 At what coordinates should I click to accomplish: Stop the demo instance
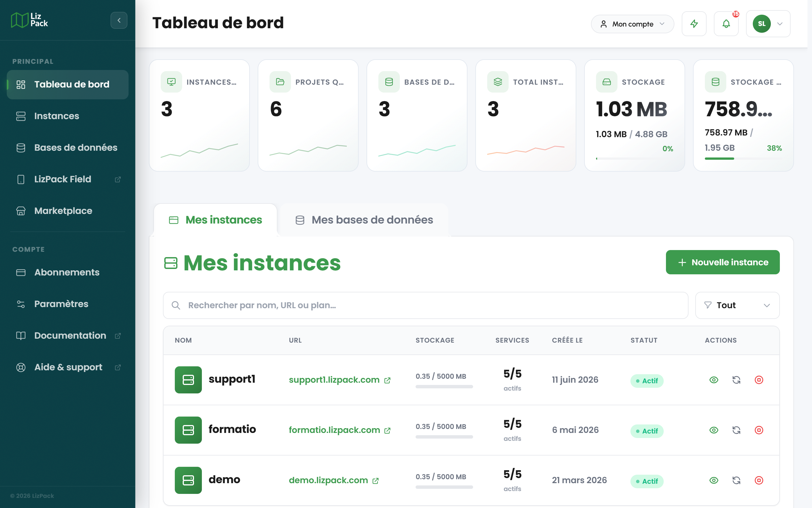[x=759, y=480]
